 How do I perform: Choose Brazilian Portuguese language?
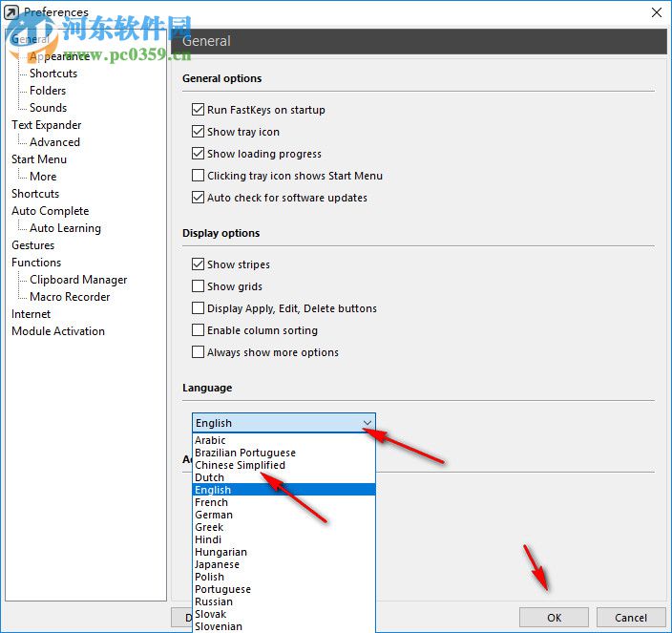point(283,453)
